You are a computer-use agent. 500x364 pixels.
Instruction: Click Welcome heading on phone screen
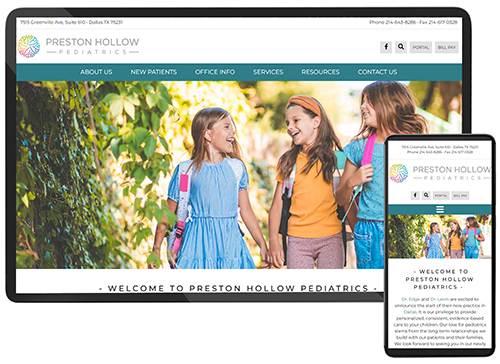pos(440,279)
